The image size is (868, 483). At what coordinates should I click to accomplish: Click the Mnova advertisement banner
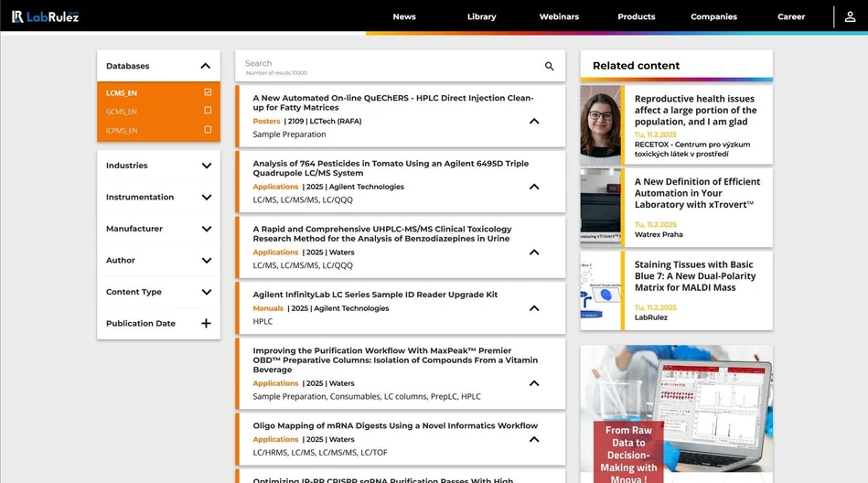tap(676, 413)
